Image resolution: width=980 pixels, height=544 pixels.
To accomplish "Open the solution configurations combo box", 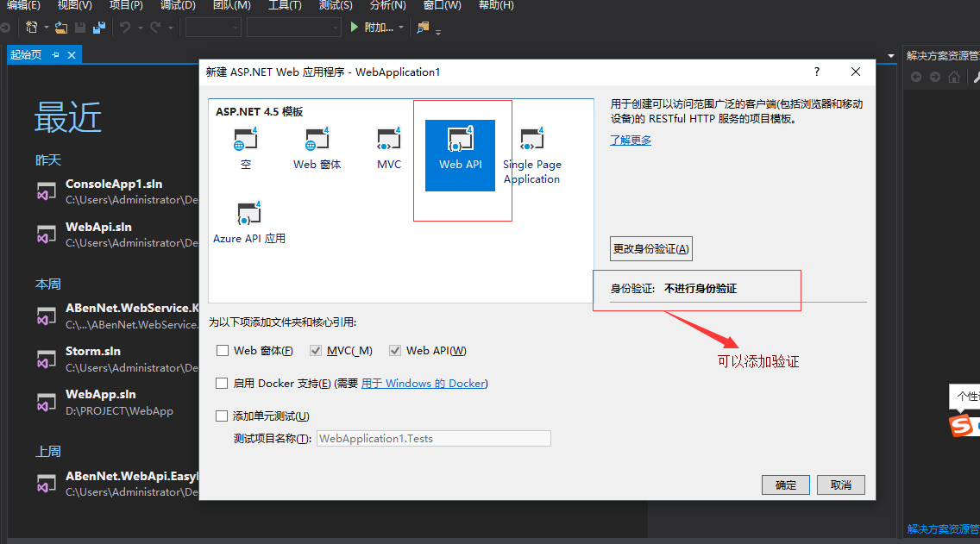I will [x=213, y=28].
